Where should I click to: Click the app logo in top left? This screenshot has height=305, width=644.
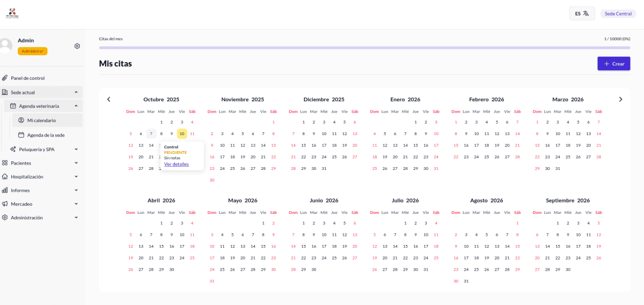(x=12, y=13)
